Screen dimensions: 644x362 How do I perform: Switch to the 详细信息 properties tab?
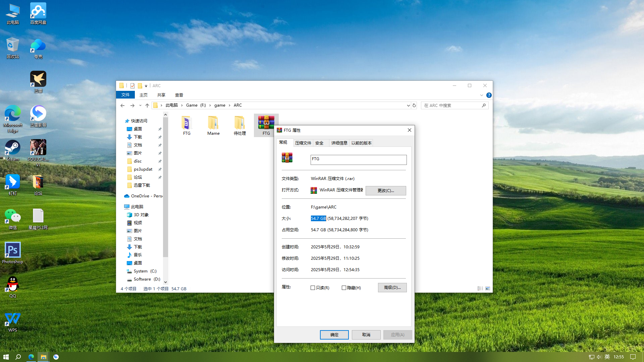[x=339, y=143]
